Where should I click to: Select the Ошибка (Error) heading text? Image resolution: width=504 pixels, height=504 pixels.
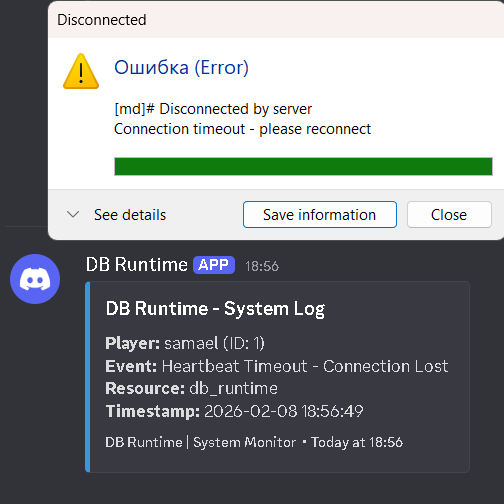pos(181,68)
